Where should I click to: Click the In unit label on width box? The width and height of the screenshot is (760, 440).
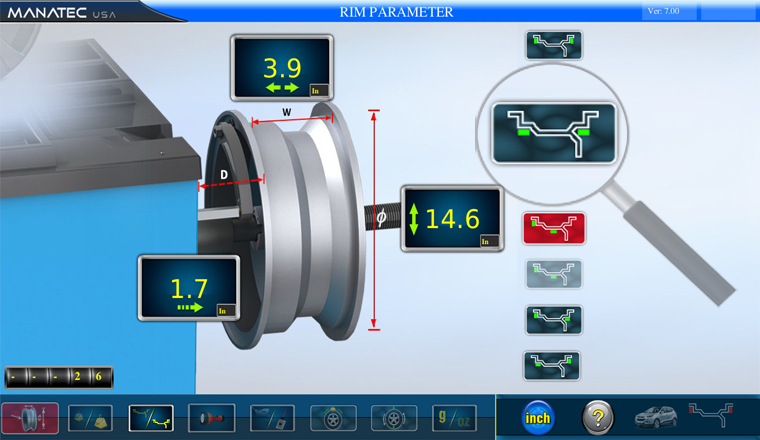coord(318,91)
